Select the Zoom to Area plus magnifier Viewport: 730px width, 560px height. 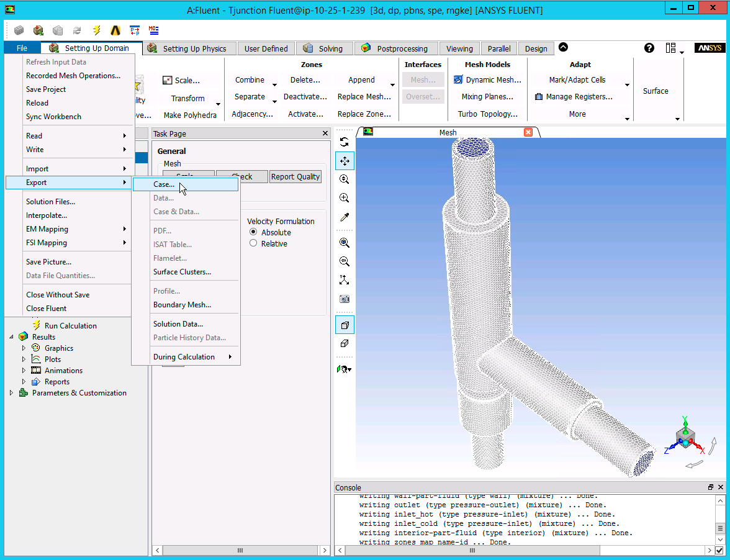click(x=345, y=198)
